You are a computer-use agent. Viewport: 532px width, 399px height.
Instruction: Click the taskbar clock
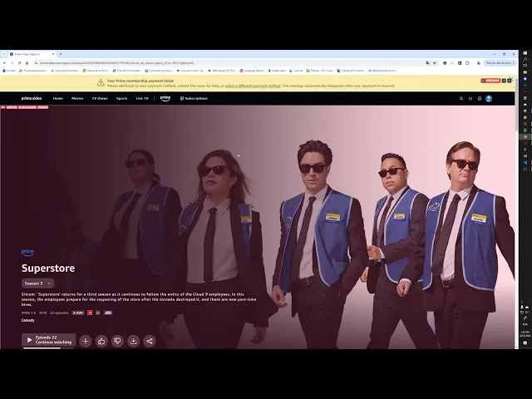pyautogui.click(x=525, y=334)
